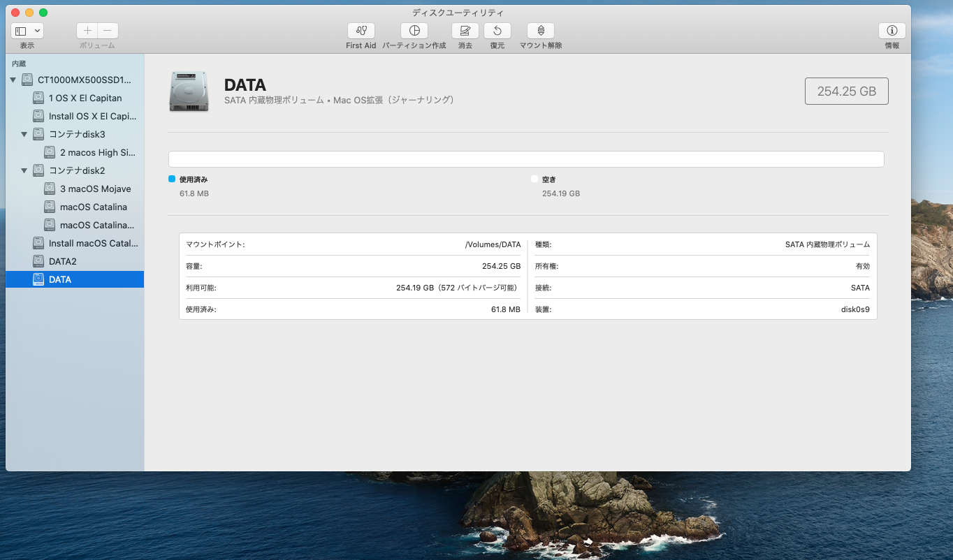Click the add volume plus button
This screenshot has width=953, height=560.
87,31
